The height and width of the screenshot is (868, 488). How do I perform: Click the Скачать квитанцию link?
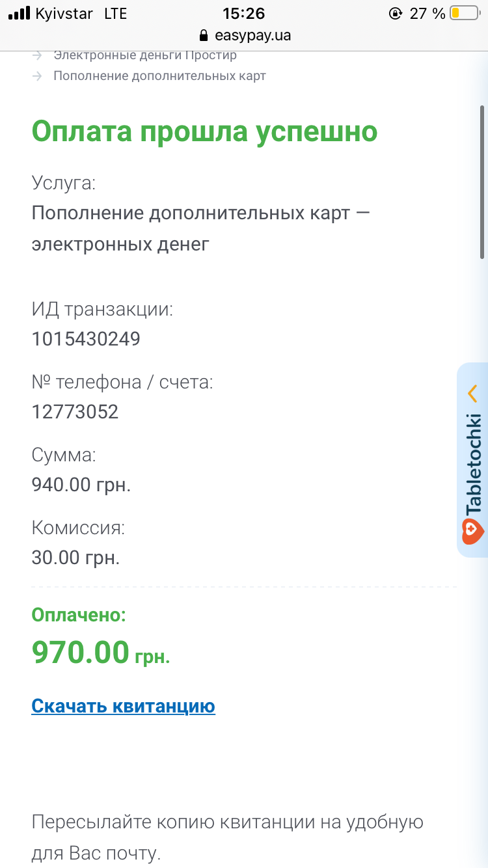pos(123,706)
